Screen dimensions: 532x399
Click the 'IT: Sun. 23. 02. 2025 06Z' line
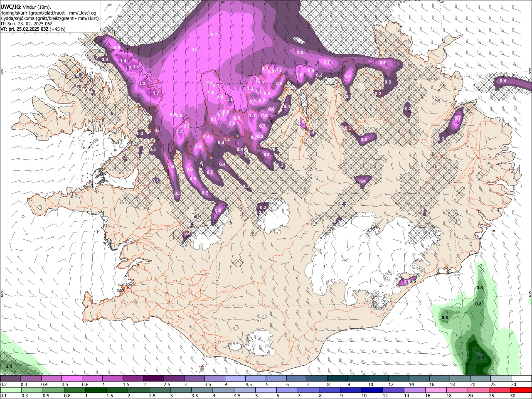click(27, 24)
